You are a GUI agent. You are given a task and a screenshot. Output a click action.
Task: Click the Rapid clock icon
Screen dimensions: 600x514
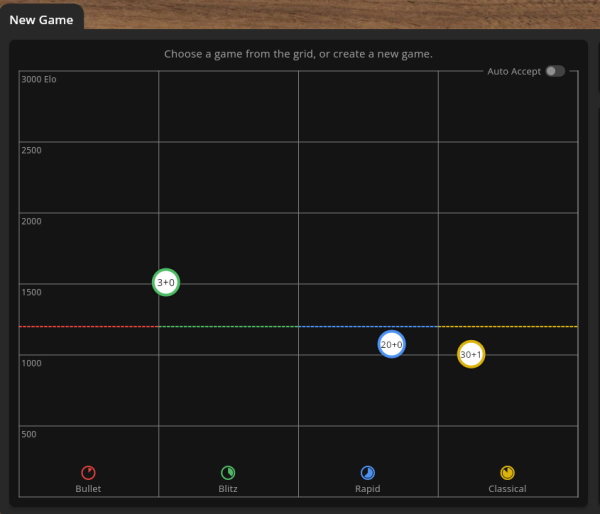pos(368,473)
